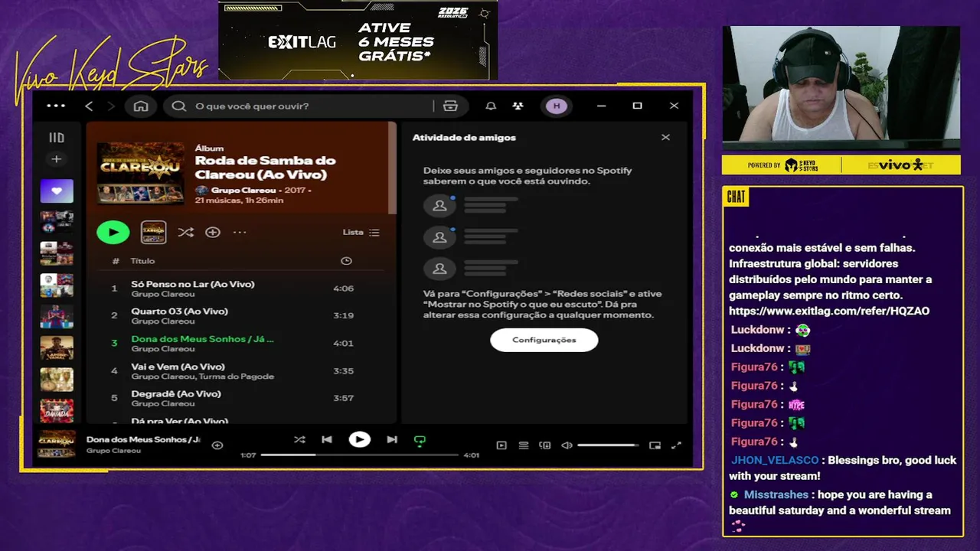Open the queue
The height and width of the screenshot is (551, 980).
coord(524,445)
